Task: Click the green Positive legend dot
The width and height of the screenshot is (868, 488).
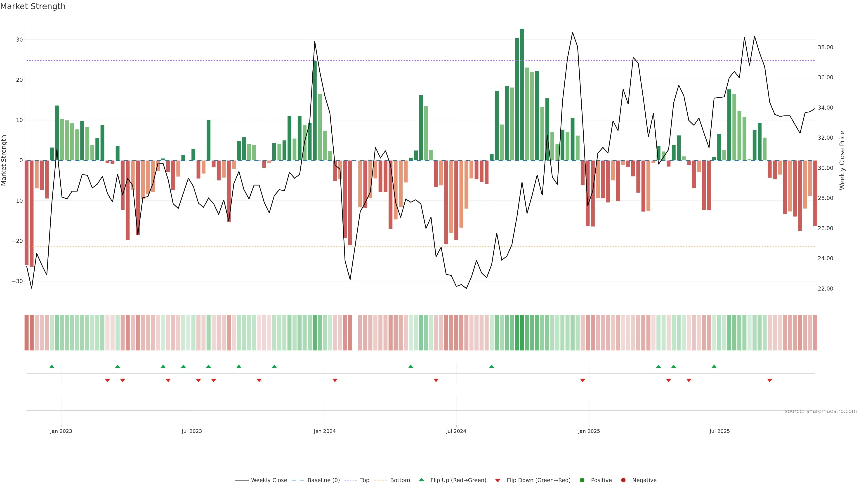Action: [582, 480]
